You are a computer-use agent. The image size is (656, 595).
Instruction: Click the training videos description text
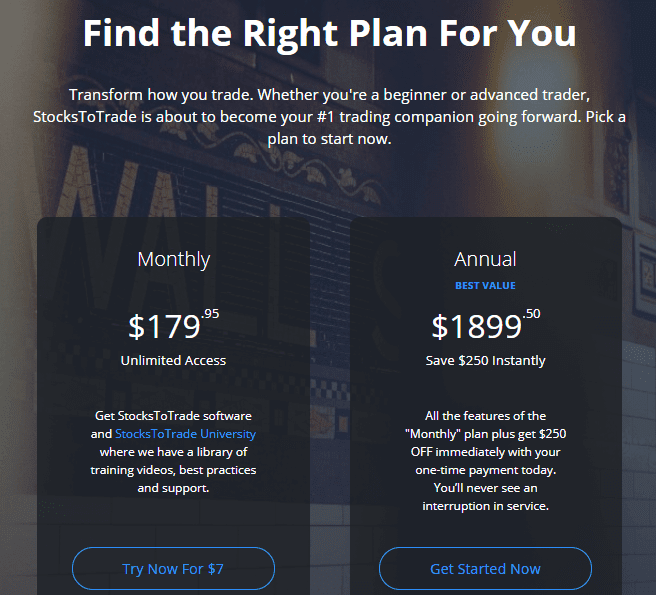[x=173, y=470]
